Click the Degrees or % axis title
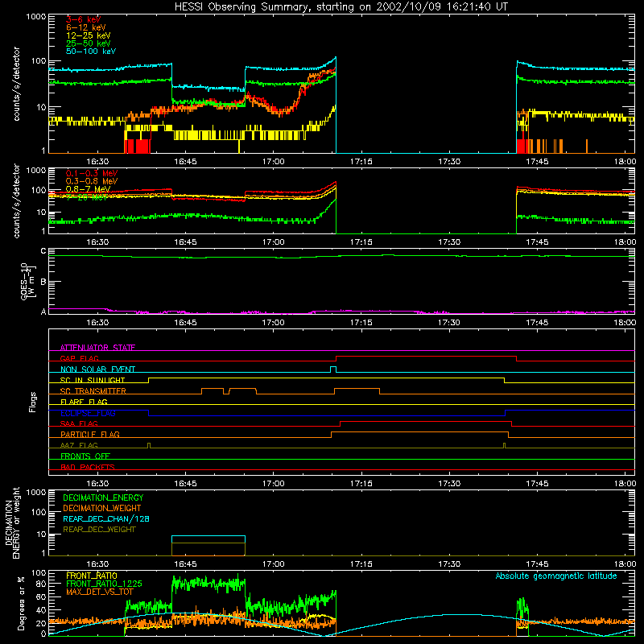 [21, 603]
